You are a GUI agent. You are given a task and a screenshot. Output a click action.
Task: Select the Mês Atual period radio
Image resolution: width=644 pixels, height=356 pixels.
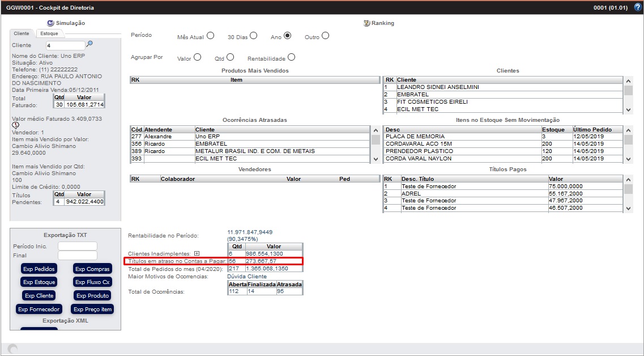tap(211, 36)
